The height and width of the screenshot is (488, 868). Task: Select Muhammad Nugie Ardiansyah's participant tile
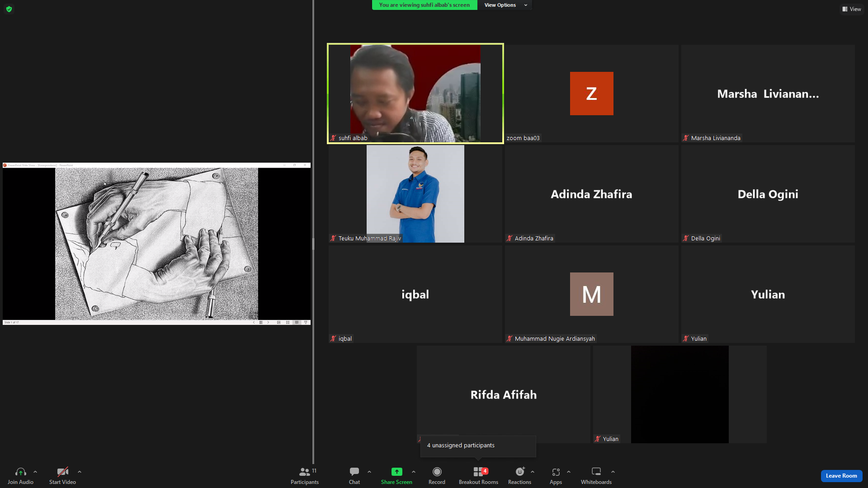click(x=592, y=294)
